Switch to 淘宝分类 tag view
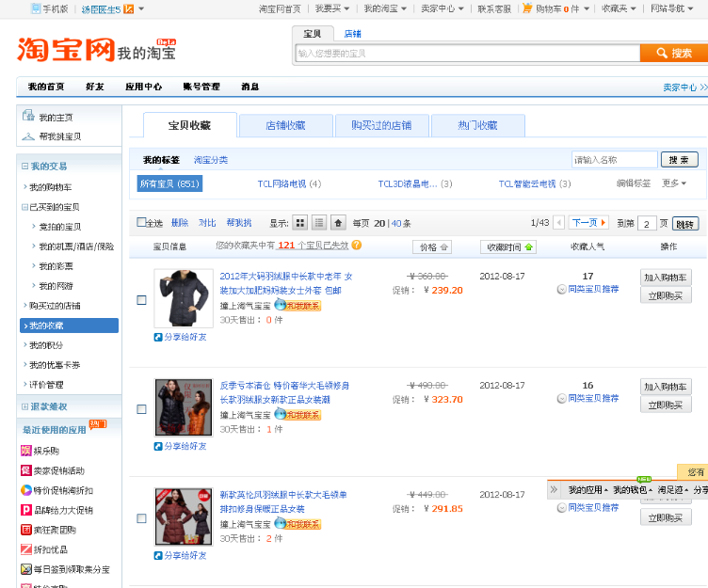708x588 pixels. tap(211, 160)
